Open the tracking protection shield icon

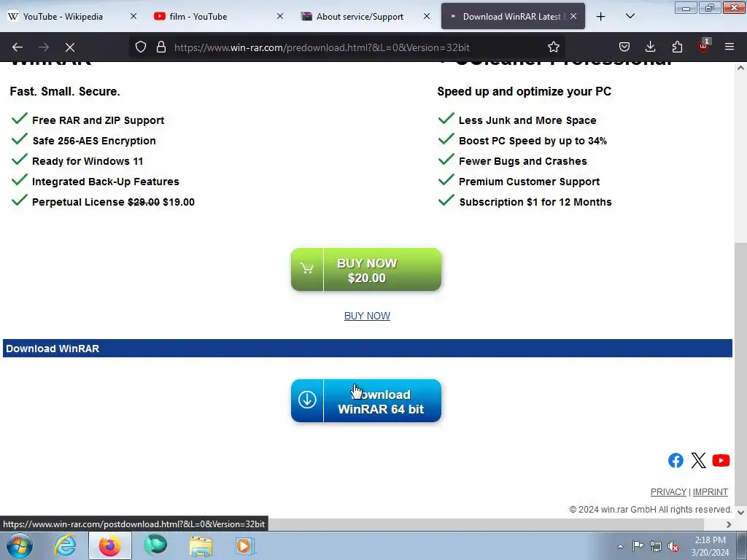pyautogui.click(x=141, y=47)
